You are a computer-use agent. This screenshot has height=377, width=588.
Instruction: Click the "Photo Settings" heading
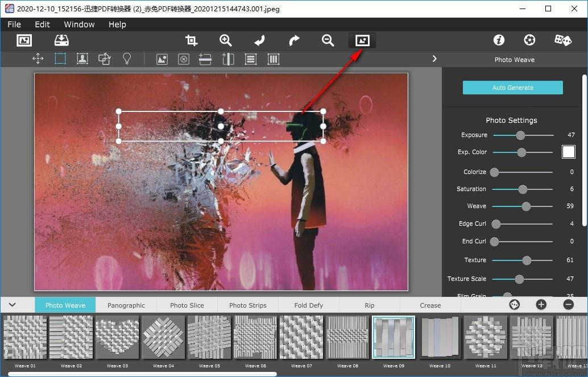pyautogui.click(x=511, y=120)
